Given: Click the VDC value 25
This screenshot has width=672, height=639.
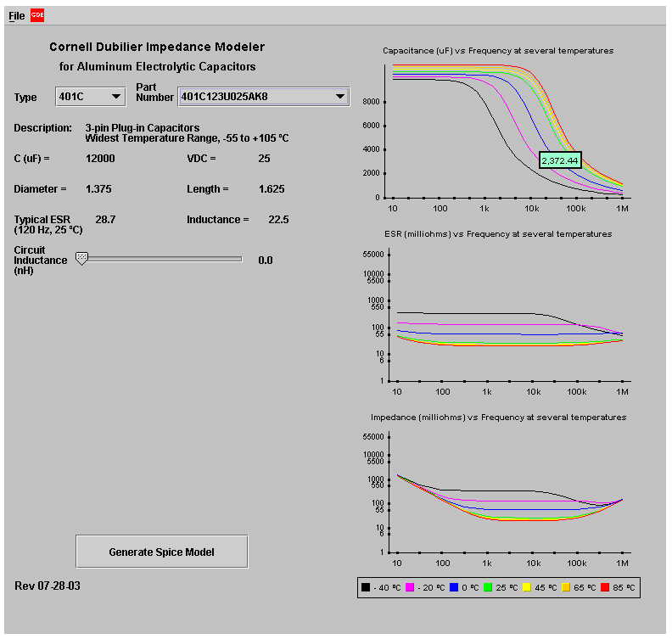Looking at the screenshot, I should point(264,159).
